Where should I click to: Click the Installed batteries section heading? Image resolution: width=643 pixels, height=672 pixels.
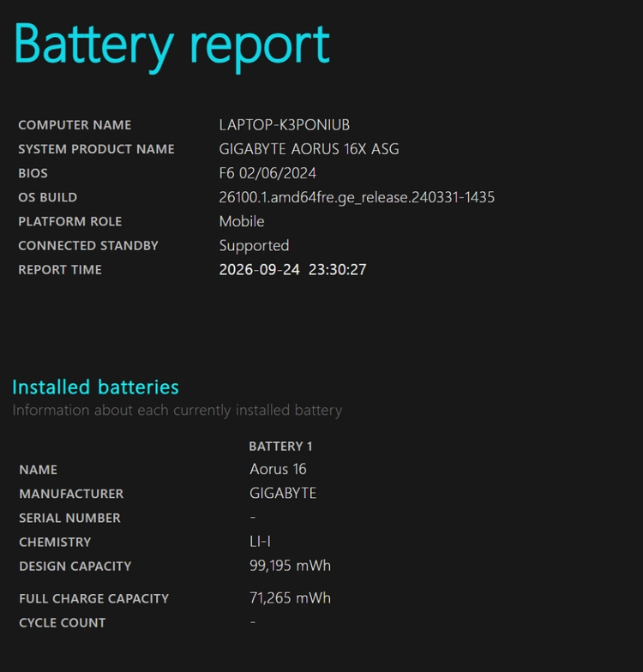(96, 387)
